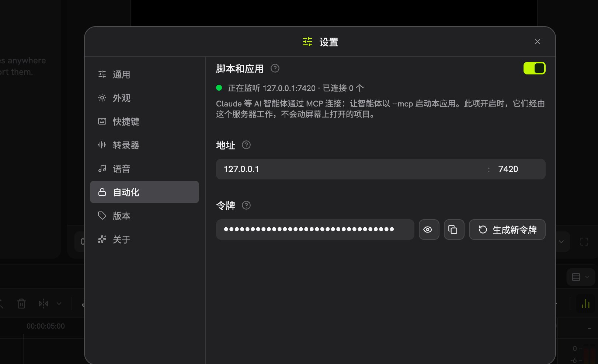This screenshot has height=364, width=598.
Task: Close the 设置 dialog
Action: (x=537, y=42)
